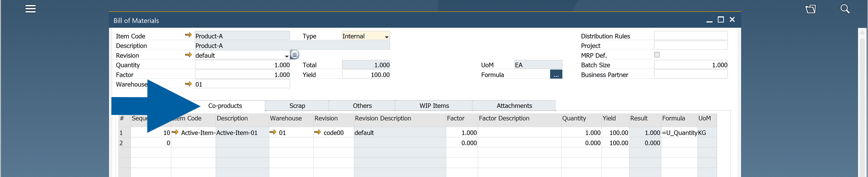Click the Total field showing 1.000
The image size is (868, 177).
366,65
